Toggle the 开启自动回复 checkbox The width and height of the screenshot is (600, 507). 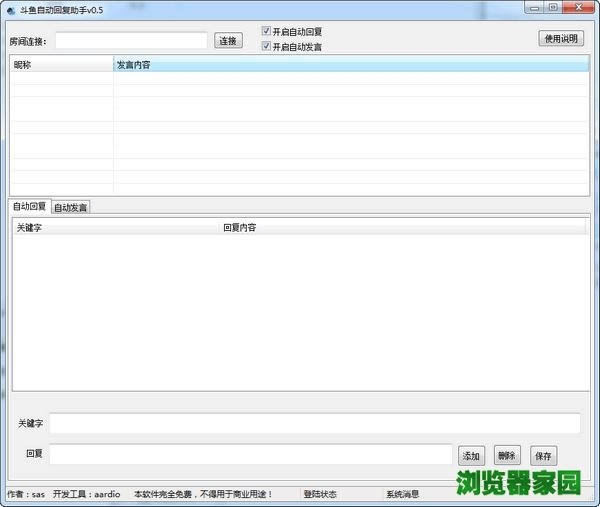pos(266,31)
